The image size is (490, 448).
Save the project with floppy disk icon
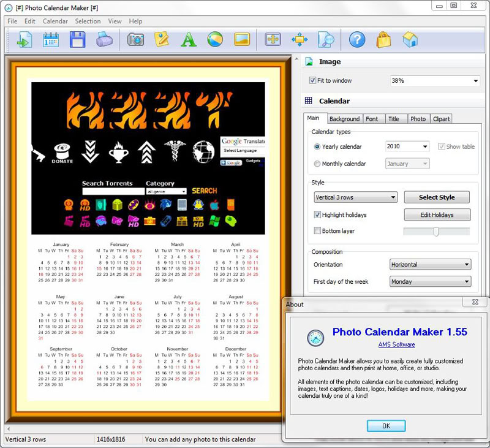click(78, 40)
